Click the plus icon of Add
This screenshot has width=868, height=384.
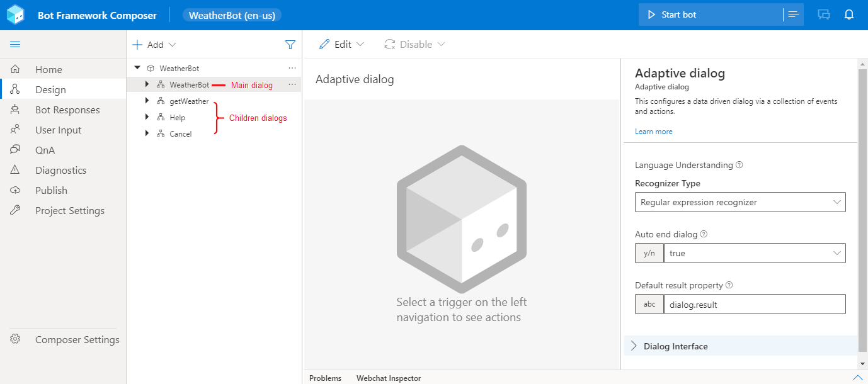click(137, 45)
